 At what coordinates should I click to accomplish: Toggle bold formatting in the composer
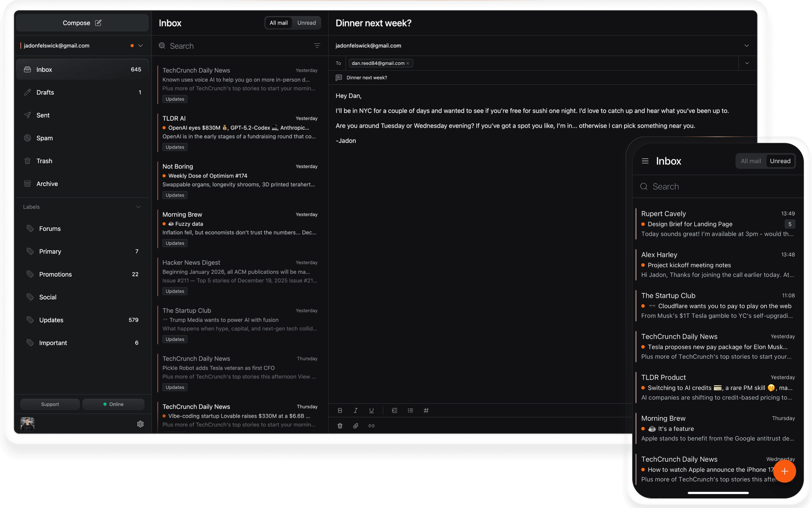point(340,410)
